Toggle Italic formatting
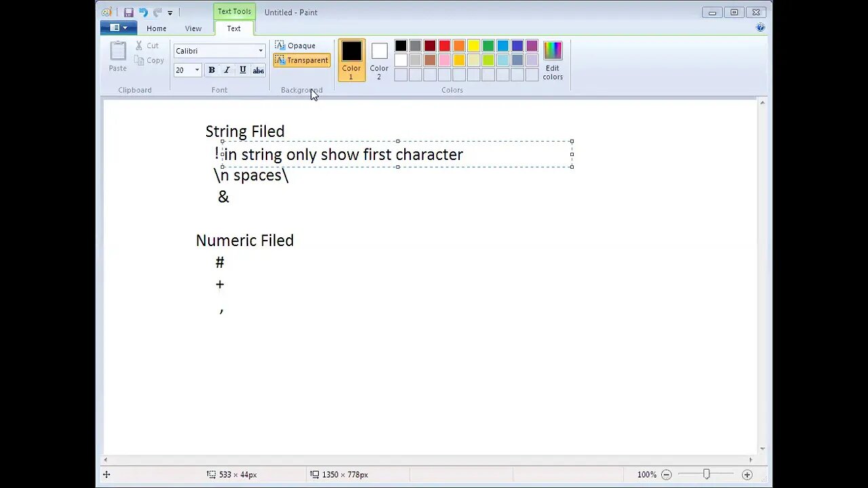The width and height of the screenshot is (868, 488). coord(227,70)
